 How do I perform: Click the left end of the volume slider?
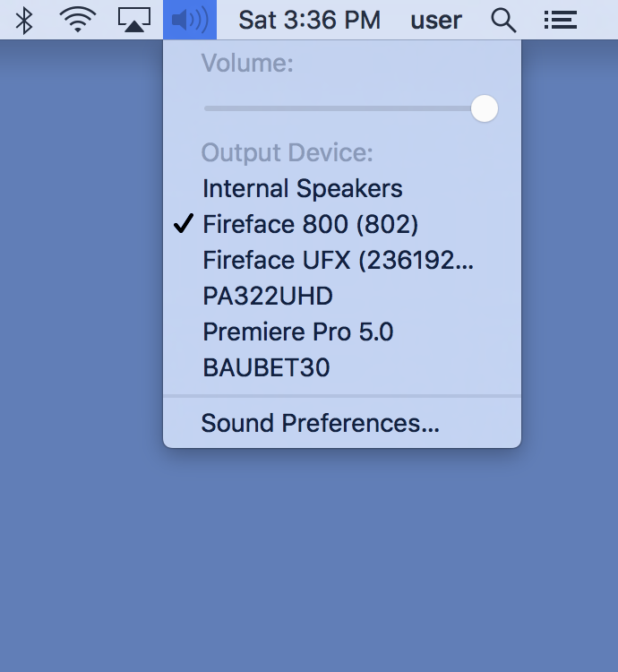[x=207, y=108]
